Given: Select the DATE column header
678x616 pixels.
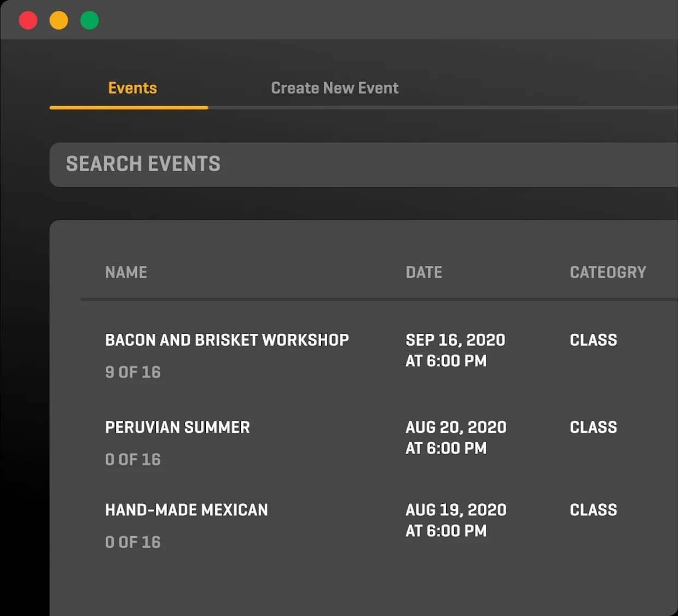Looking at the screenshot, I should coord(424,272).
